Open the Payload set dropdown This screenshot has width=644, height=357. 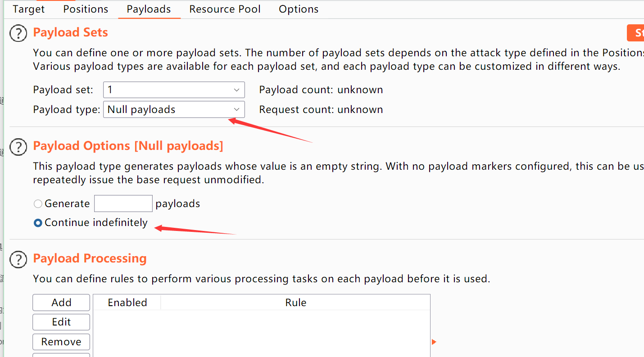[x=174, y=90]
